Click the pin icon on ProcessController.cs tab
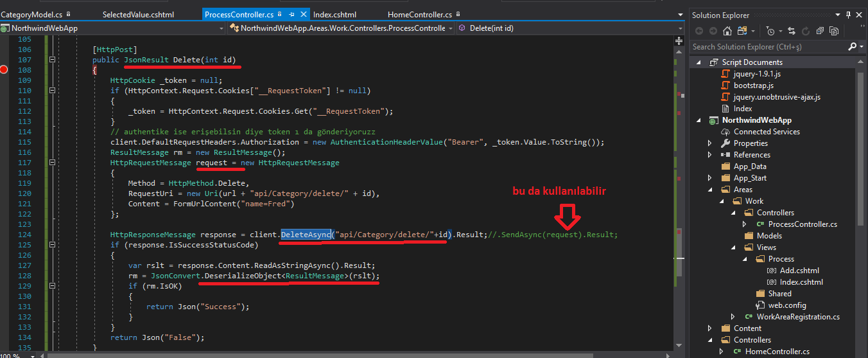Image resolution: width=868 pixels, height=358 pixels. pos(291,14)
